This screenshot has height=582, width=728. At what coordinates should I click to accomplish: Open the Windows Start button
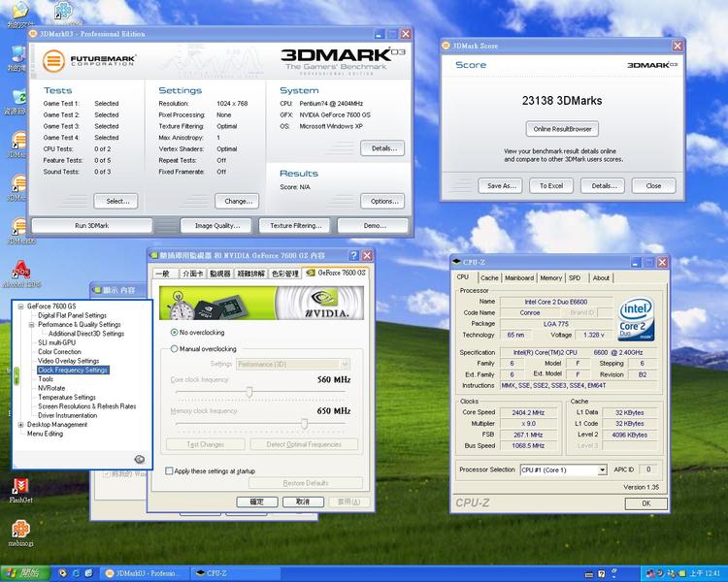point(25,573)
